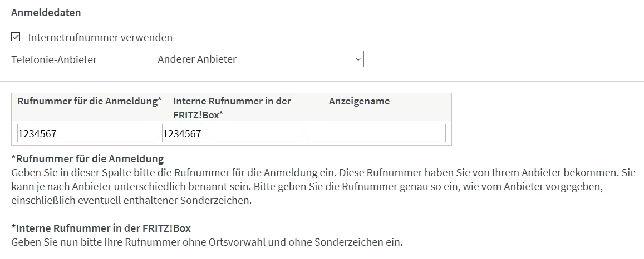Expand the provider list via chevron arrow
Screen dimensions: 644x259
[357, 59]
